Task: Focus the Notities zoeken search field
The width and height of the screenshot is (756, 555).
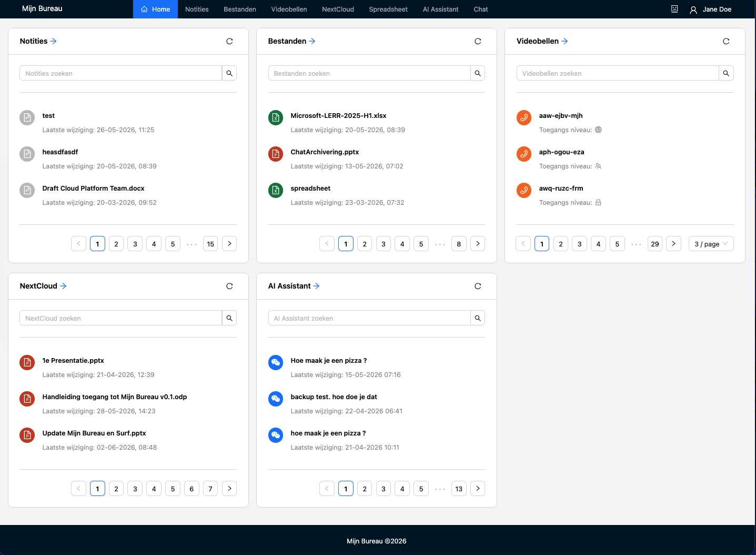Action: (121, 73)
